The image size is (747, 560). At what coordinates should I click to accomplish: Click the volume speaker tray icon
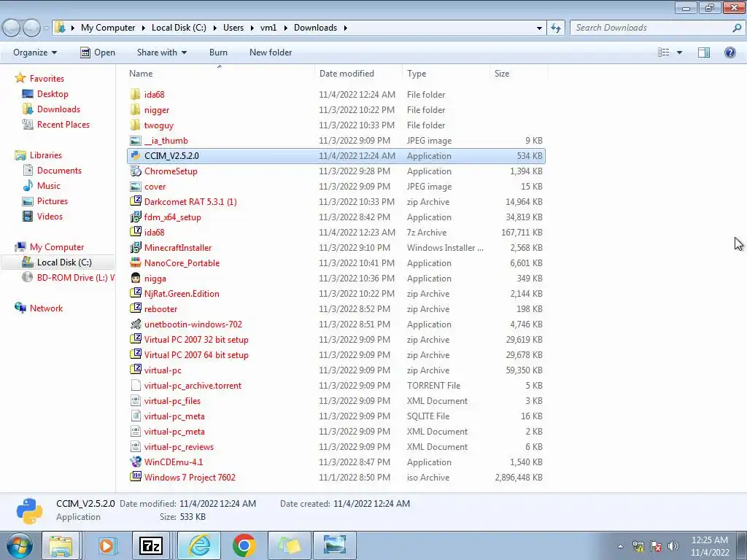pos(673,546)
